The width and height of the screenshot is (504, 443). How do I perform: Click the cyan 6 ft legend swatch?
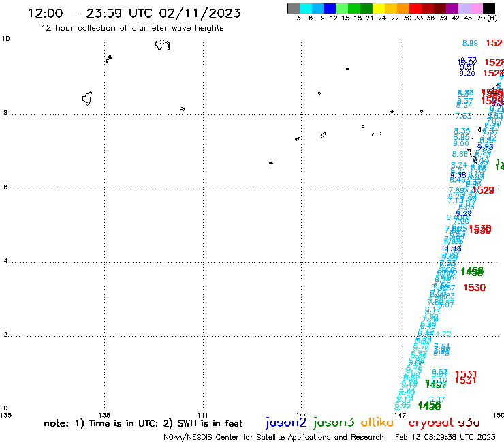306,8
